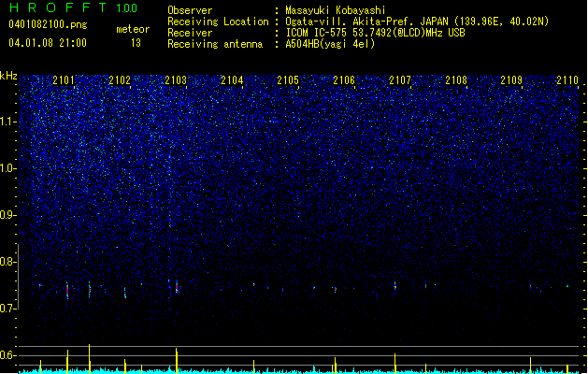Click the 2101 time marker
The height and width of the screenshot is (374, 588).
[x=64, y=80]
